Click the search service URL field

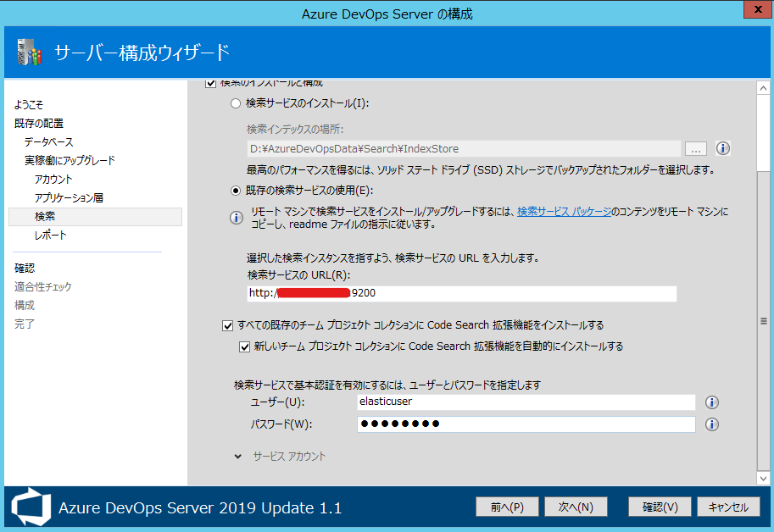[461, 293]
